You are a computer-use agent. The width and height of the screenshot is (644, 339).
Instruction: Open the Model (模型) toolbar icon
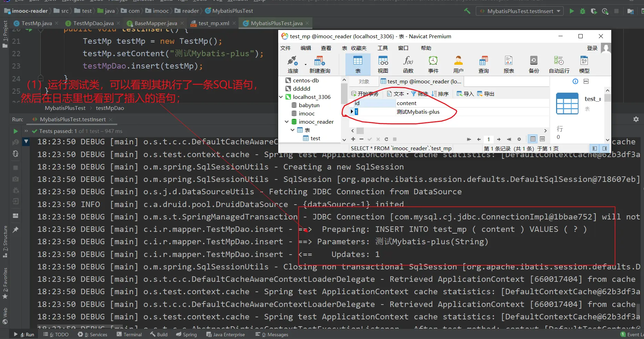click(584, 64)
